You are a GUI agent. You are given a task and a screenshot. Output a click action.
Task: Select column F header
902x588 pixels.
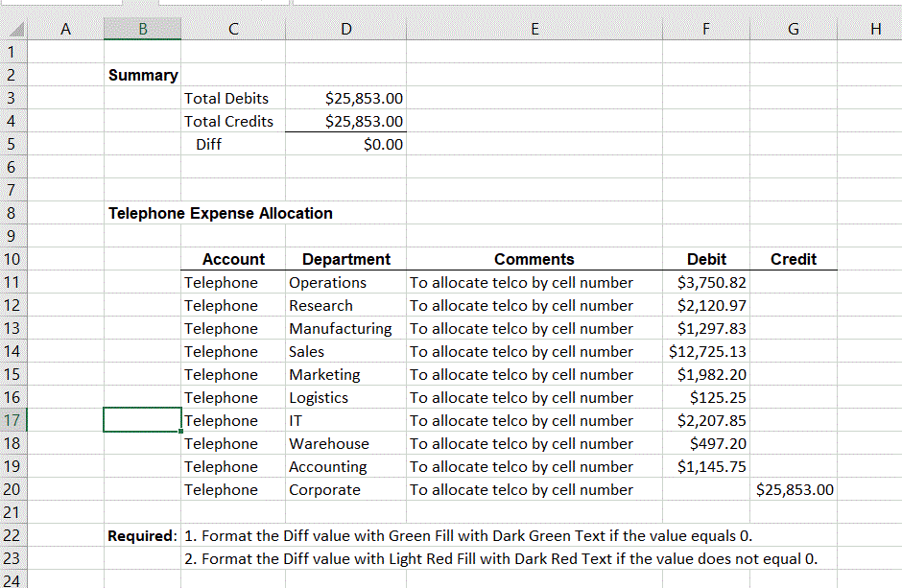click(706, 29)
